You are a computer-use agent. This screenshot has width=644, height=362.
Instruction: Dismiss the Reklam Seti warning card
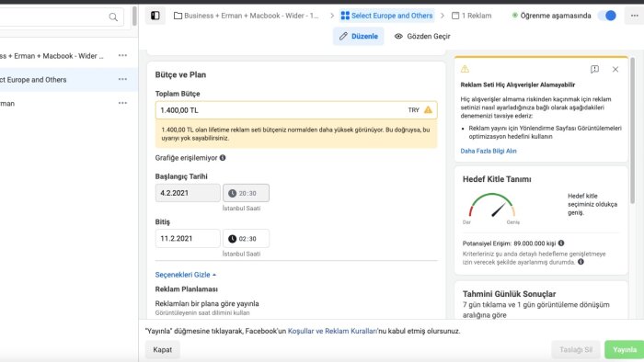pos(615,69)
